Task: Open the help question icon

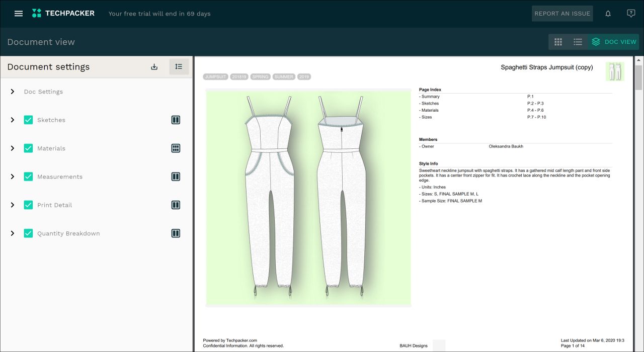Action: [x=631, y=14]
